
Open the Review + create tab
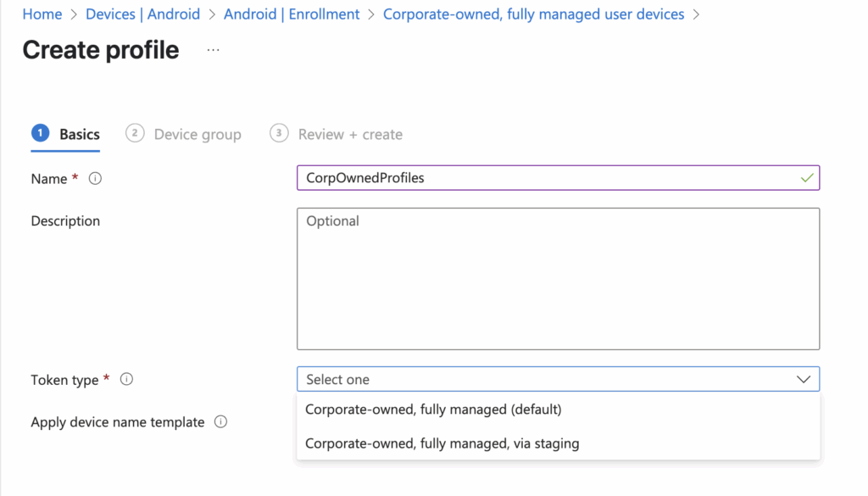tap(350, 134)
